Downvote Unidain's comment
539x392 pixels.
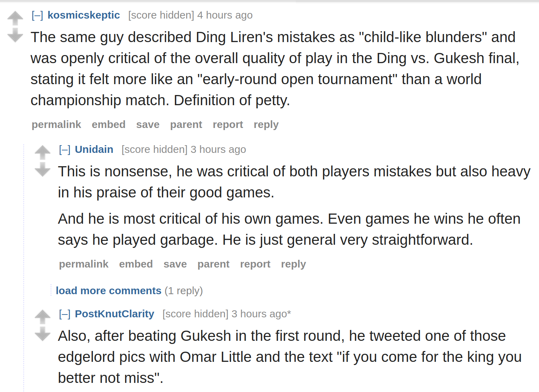[42, 169]
